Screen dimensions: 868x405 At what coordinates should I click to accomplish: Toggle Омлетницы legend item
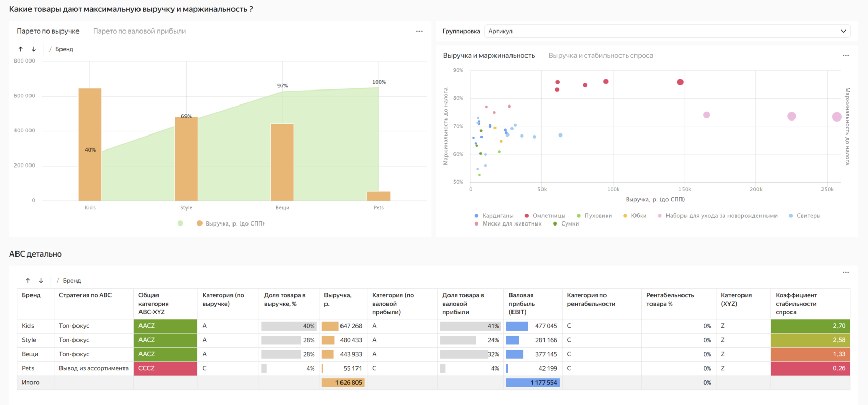coord(545,216)
